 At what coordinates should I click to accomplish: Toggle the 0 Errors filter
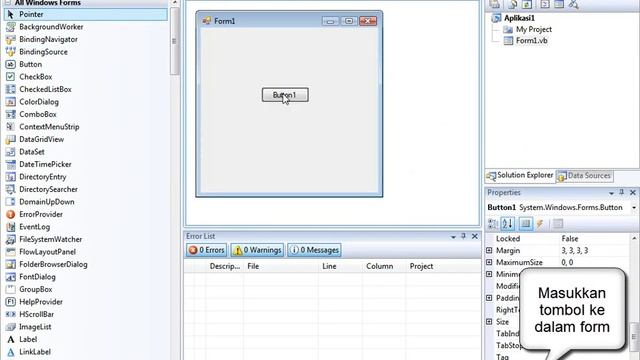tap(207, 250)
